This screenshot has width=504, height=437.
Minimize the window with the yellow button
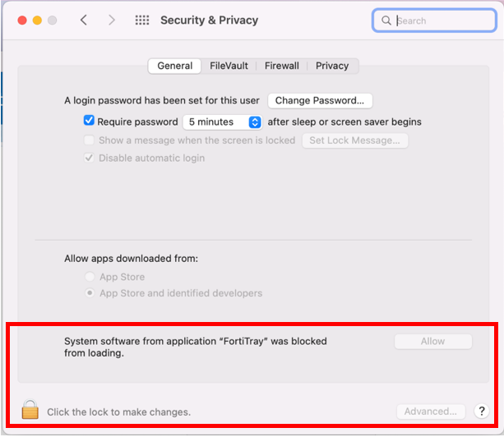click(x=37, y=21)
